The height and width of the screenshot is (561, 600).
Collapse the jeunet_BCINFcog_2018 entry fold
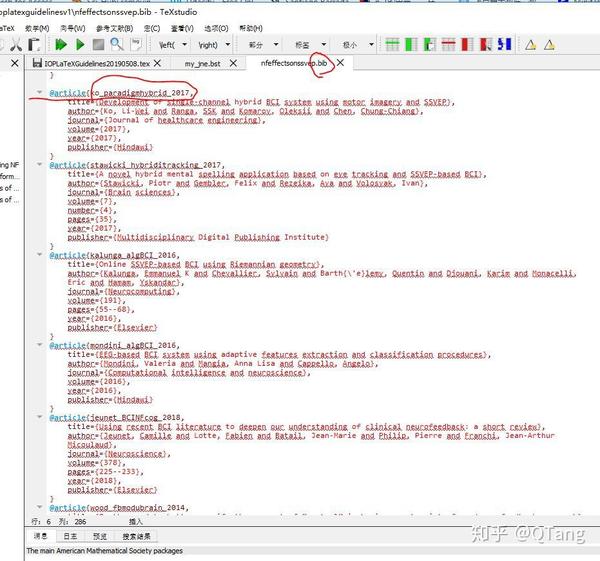click(x=39, y=417)
